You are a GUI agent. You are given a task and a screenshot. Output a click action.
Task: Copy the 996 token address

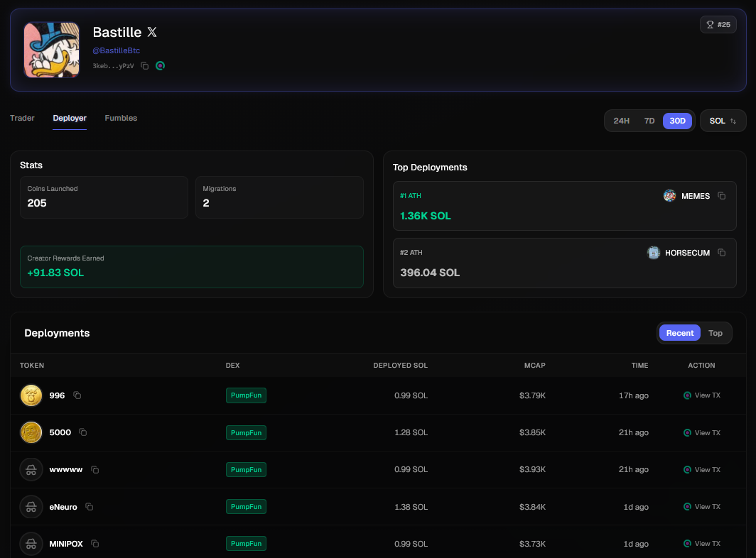click(x=77, y=395)
